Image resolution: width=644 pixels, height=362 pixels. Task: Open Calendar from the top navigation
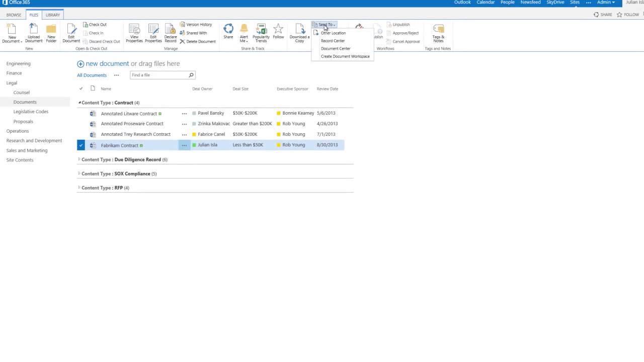click(486, 3)
